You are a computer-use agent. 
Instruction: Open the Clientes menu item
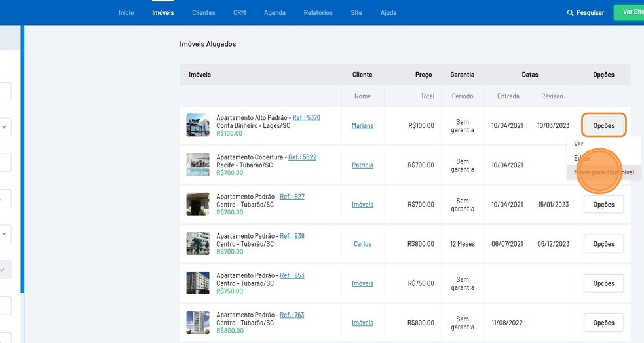[203, 13]
